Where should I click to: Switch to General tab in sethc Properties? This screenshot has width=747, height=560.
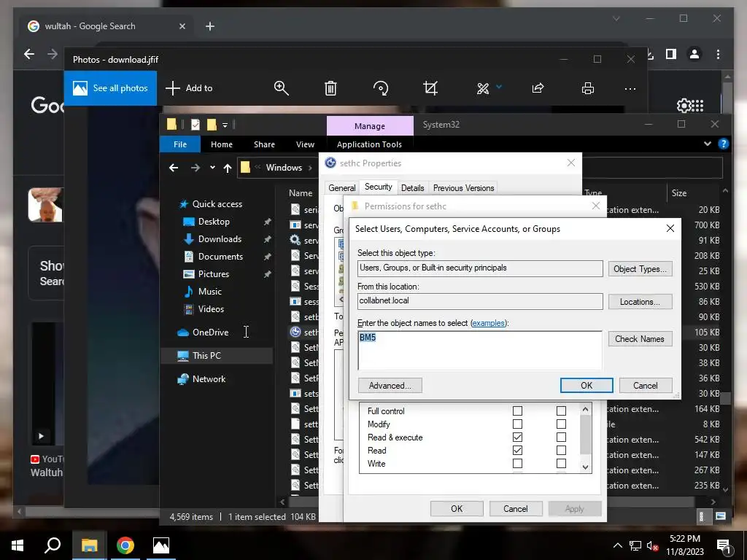point(341,187)
